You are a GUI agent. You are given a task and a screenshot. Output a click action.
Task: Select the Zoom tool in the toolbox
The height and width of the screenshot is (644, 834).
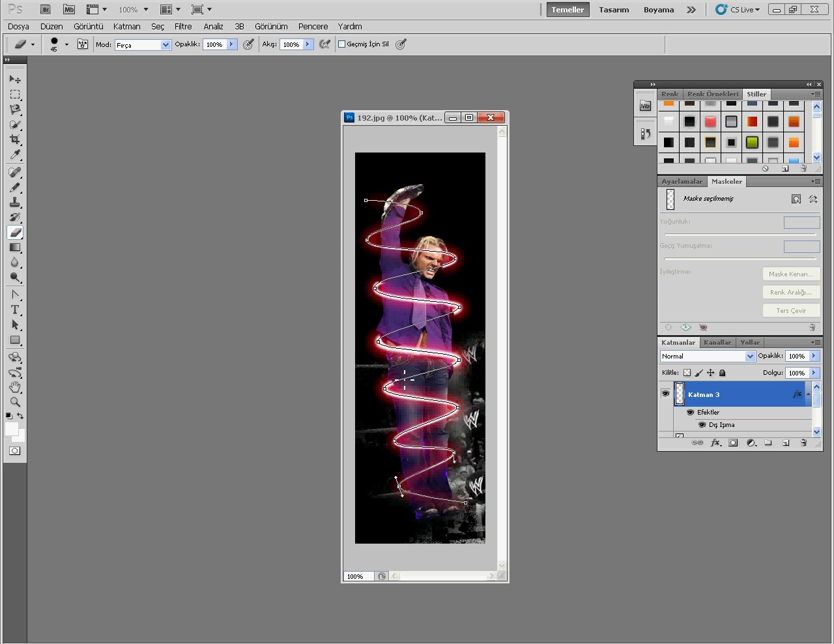(x=15, y=402)
